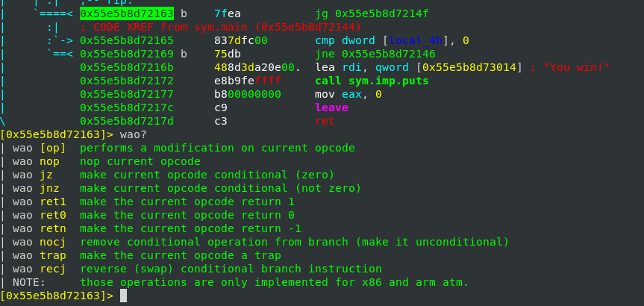
Task: Click the 'wao recj' help entry
Action: [x=37, y=269]
